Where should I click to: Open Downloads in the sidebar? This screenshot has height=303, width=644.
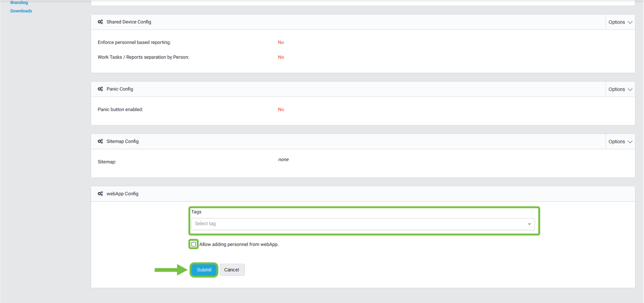[x=21, y=11]
